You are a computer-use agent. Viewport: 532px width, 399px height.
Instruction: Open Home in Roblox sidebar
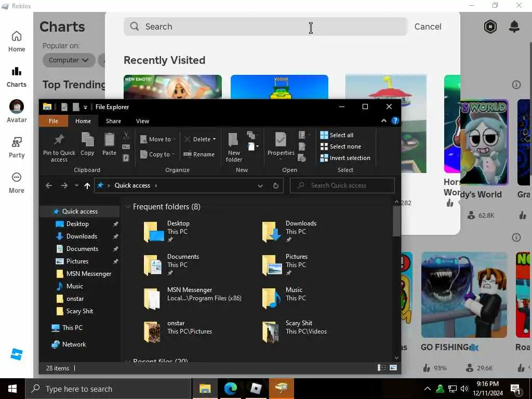click(x=16, y=42)
